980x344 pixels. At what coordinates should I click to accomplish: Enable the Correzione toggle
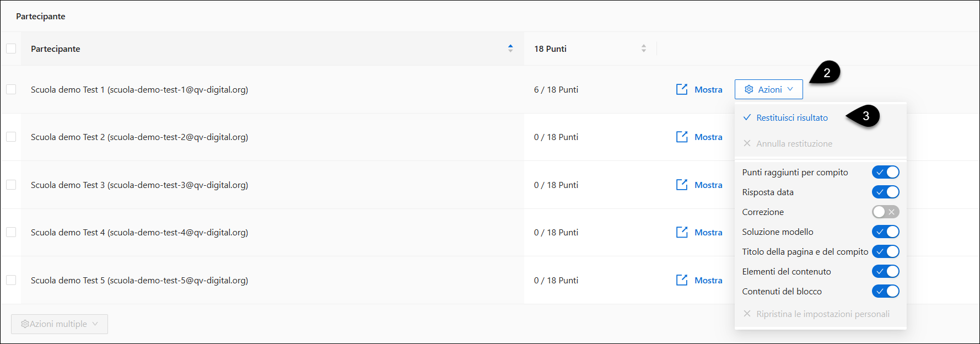pyautogui.click(x=885, y=212)
